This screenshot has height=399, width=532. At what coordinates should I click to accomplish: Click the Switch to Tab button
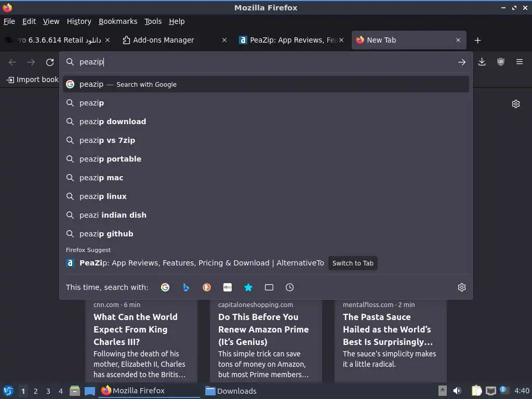[353, 263]
